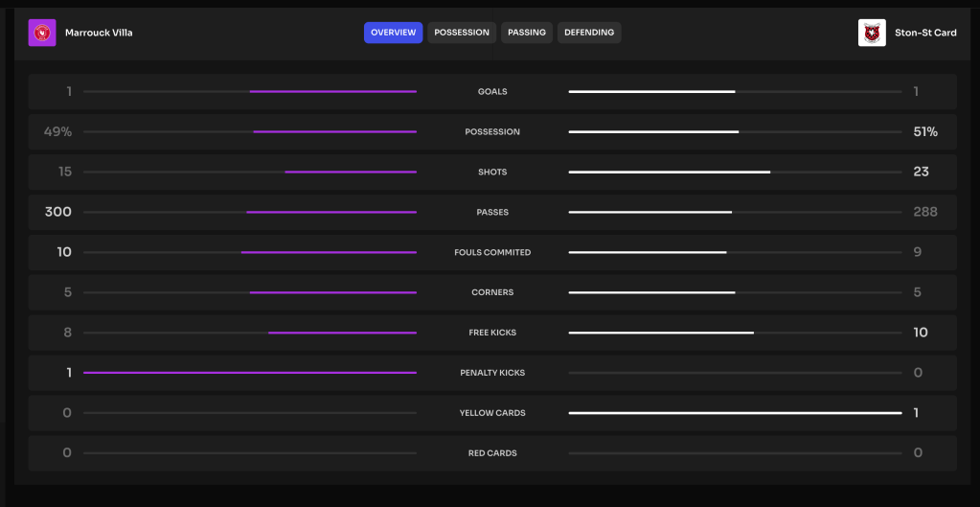Click the Fouls Commited row label
This screenshot has height=507, width=980.
(x=492, y=253)
